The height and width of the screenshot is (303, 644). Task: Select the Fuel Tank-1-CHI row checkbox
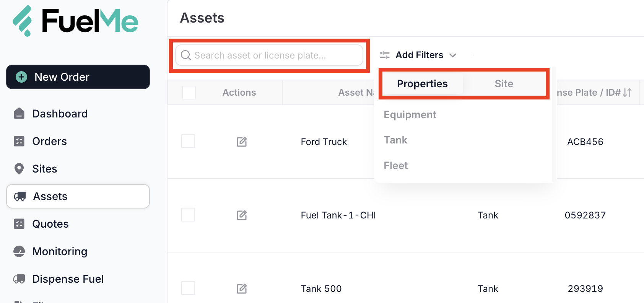pos(188,215)
